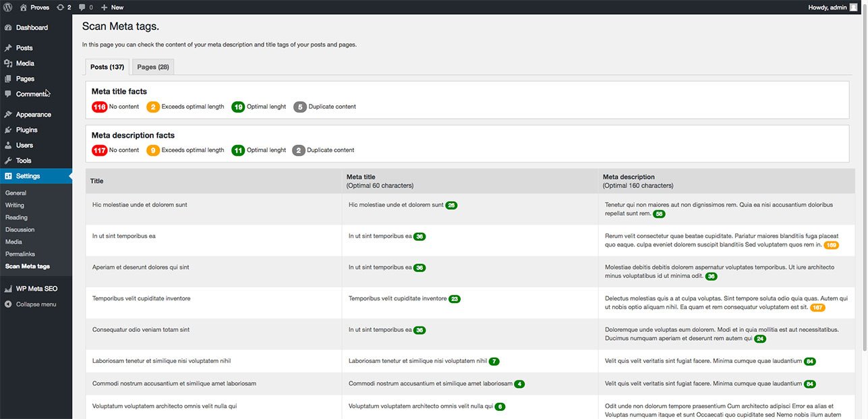Switch to the Pages (28) tab

(153, 67)
